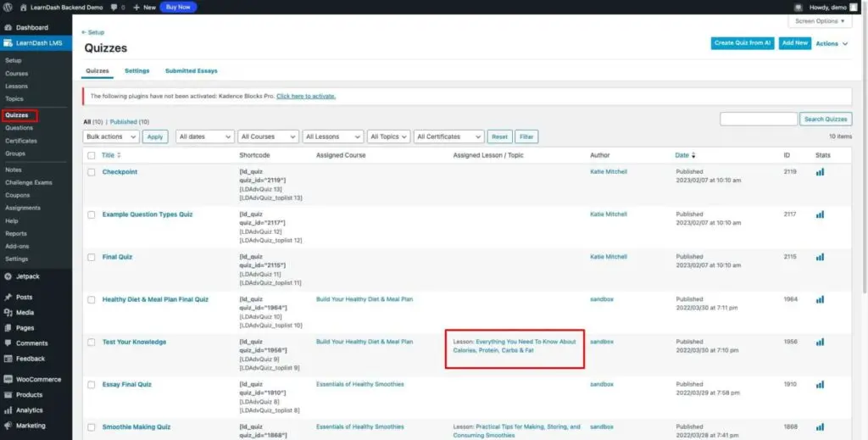Click the Reset filters button
868x440 pixels.
click(499, 136)
